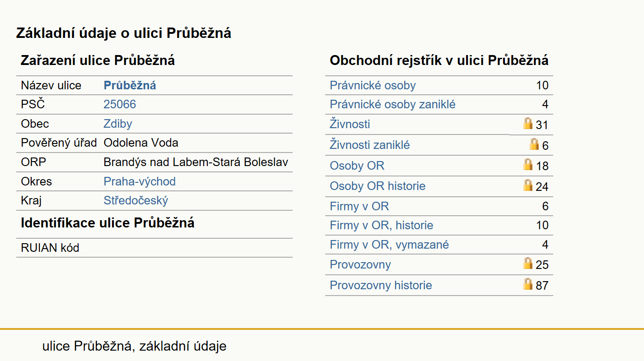644x361 pixels.
Task: Click the lock icon in Osoby OR row
Action: tap(527, 164)
